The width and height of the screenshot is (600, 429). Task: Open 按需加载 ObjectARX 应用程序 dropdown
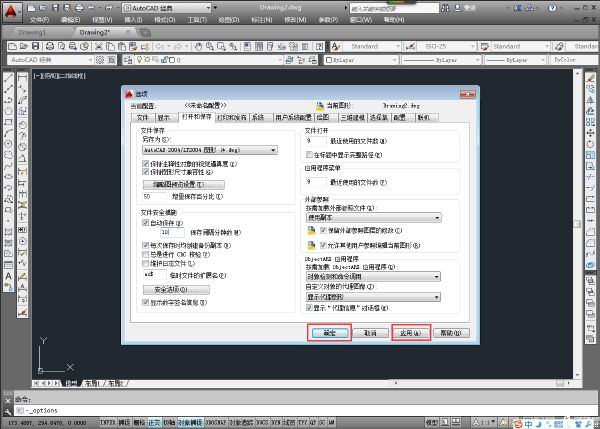tap(373, 276)
